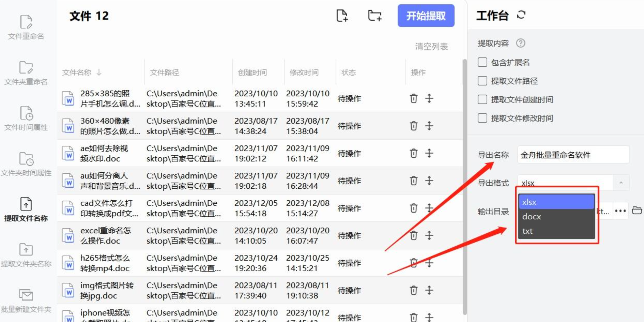Choose txt in the export format list
The width and height of the screenshot is (644, 322).
click(556, 231)
